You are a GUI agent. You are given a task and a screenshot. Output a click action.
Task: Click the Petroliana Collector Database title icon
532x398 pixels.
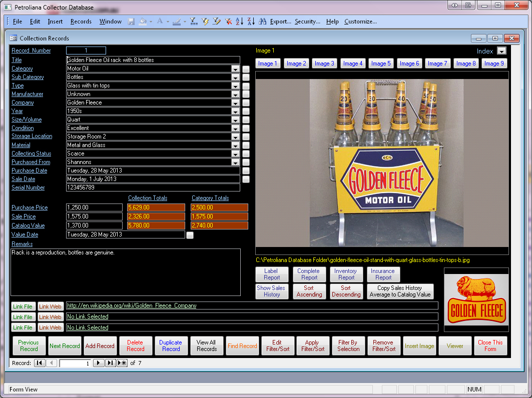(8, 7)
